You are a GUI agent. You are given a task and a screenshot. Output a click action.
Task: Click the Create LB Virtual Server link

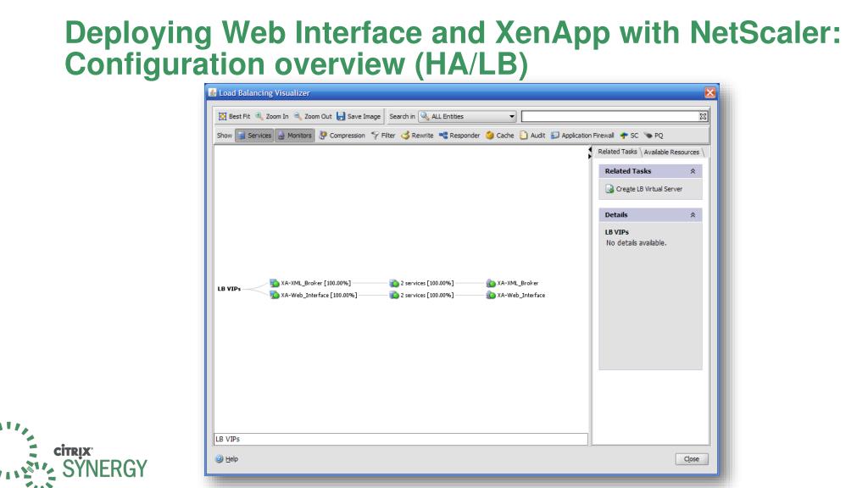(649, 189)
